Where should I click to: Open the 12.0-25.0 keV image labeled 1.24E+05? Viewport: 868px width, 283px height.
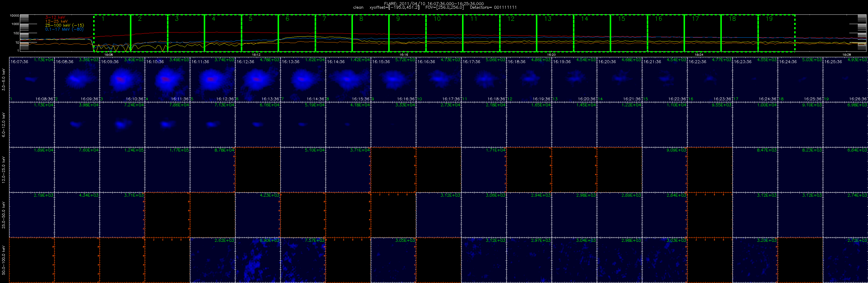[x=122, y=169]
